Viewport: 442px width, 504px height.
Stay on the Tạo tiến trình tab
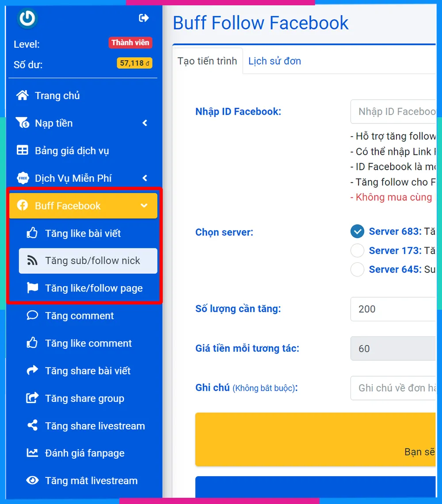click(x=207, y=61)
